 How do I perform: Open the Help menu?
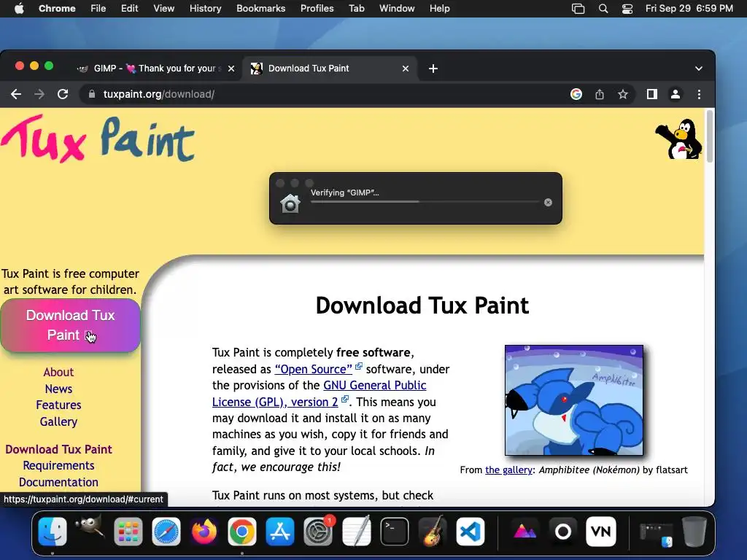(x=439, y=9)
